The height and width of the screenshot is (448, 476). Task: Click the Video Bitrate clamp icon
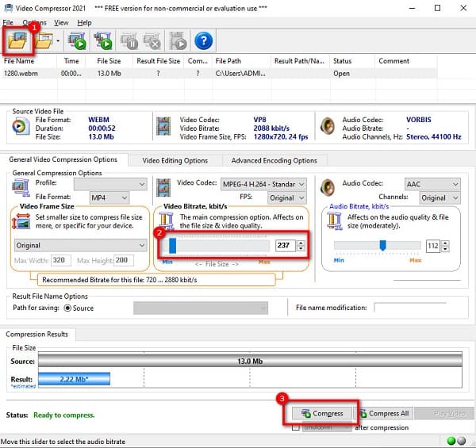point(167,221)
